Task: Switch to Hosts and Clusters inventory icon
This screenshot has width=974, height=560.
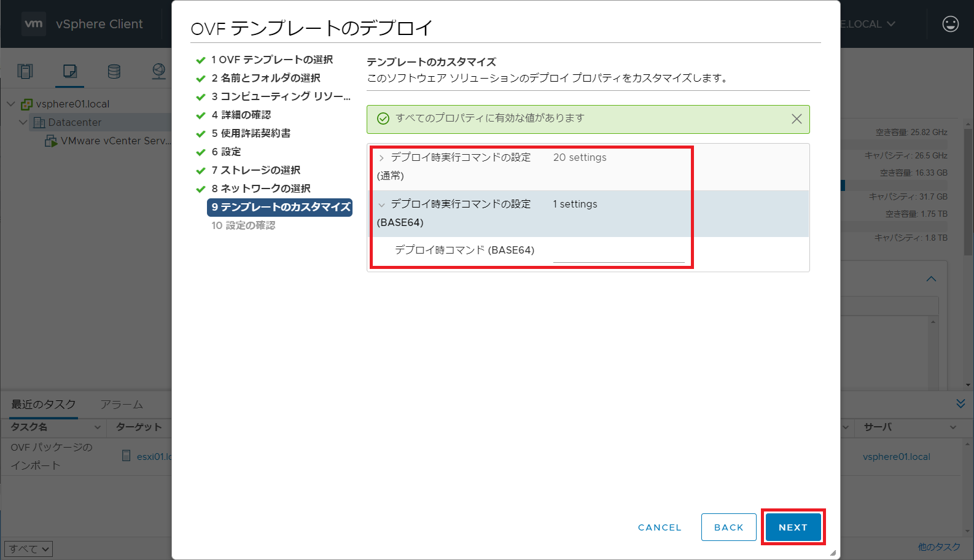Action: 25,71
